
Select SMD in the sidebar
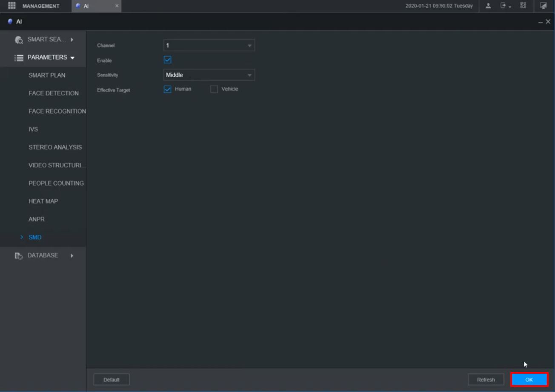(x=35, y=237)
